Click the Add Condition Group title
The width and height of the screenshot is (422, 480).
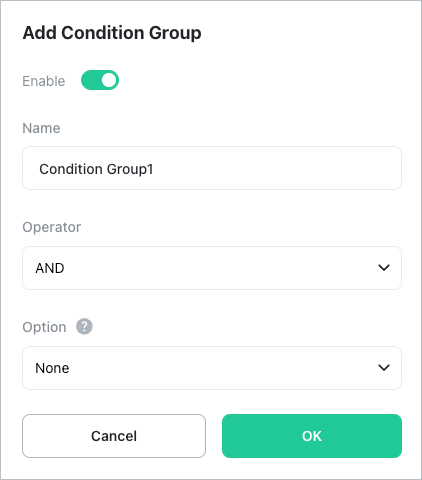pyautogui.click(x=112, y=33)
